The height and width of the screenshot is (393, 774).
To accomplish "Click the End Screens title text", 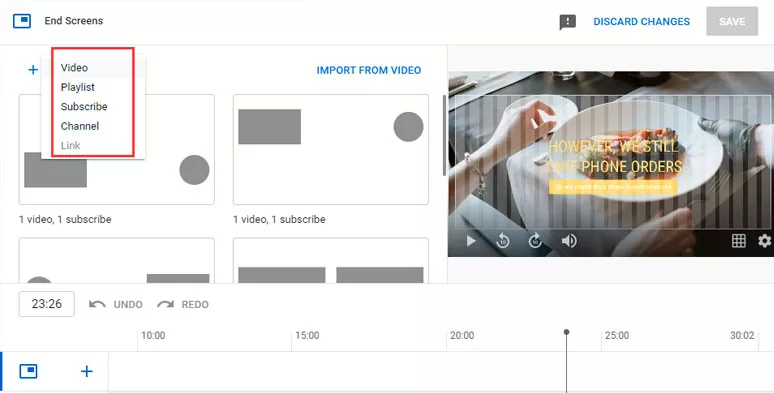I will [x=74, y=21].
